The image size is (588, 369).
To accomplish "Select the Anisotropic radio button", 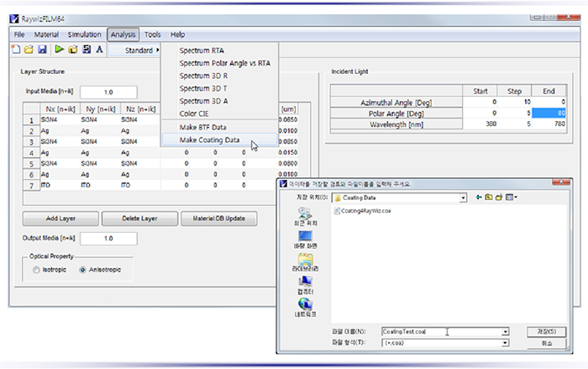I will coord(82,270).
